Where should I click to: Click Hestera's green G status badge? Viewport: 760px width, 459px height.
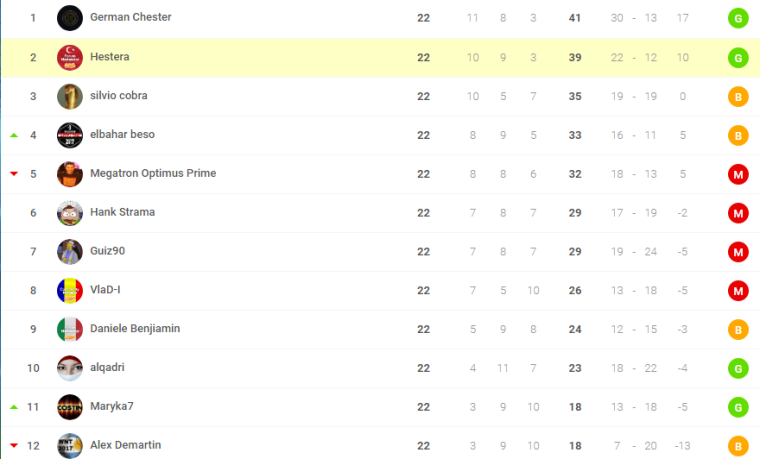tap(738, 58)
